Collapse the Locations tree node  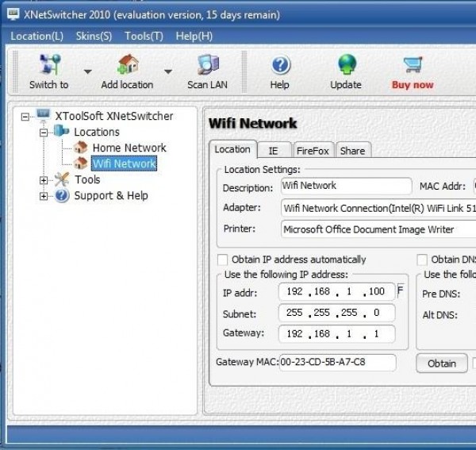(x=44, y=133)
